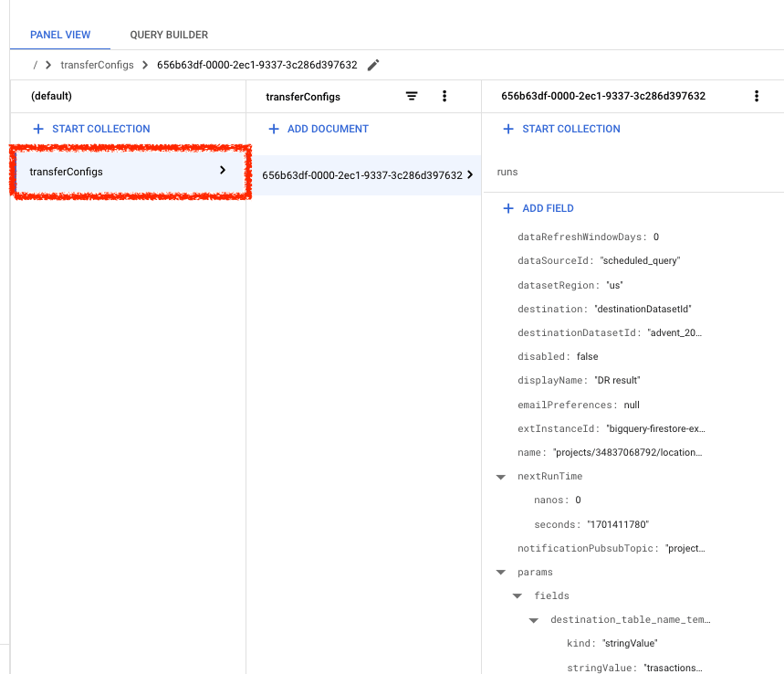Open the document ID breadcrumb link

pyautogui.click(x=257, y=65)
